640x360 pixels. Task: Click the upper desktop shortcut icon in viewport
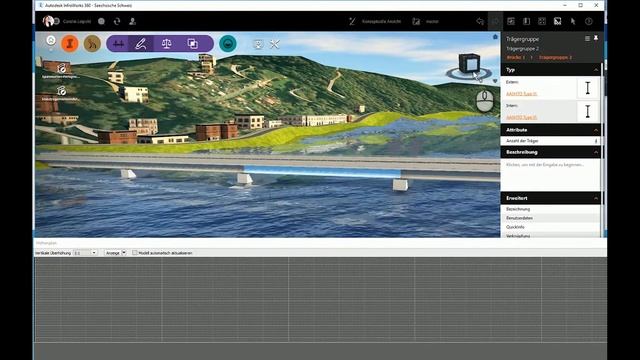pos(62,68)
